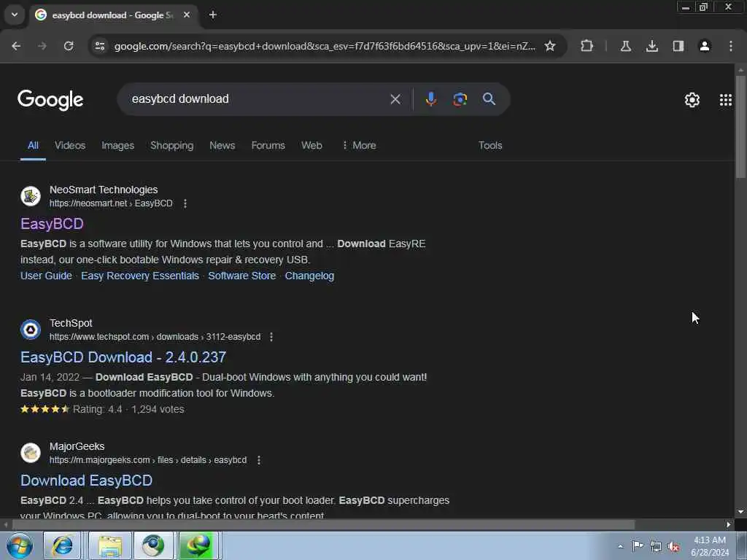The height and width of the screenshot is (560, 747).
Task: Click the search query input field
Action: point(258,99)
